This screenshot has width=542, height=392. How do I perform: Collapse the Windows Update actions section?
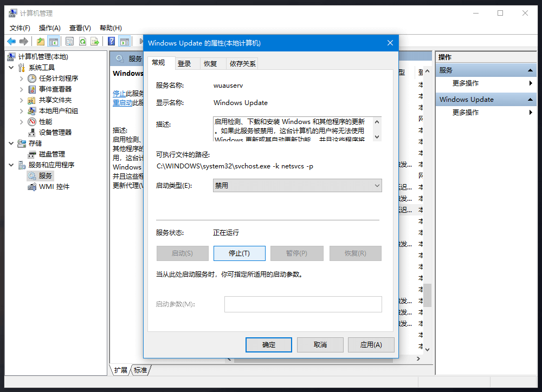(530, 100)
